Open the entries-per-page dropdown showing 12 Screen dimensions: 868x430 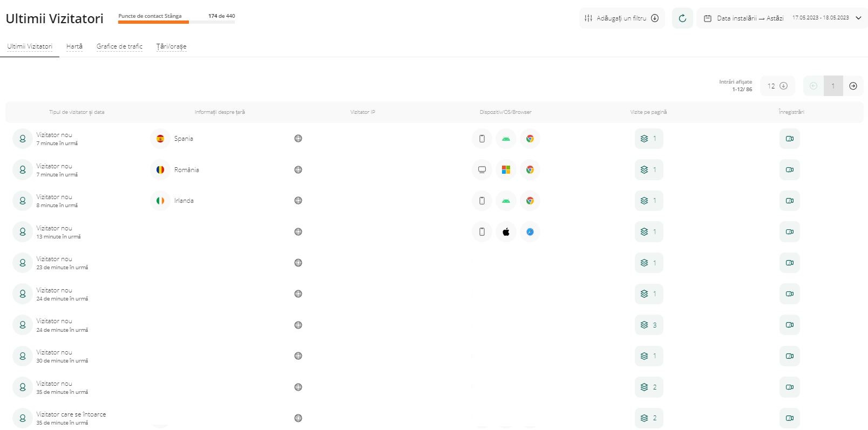point(777,86)
